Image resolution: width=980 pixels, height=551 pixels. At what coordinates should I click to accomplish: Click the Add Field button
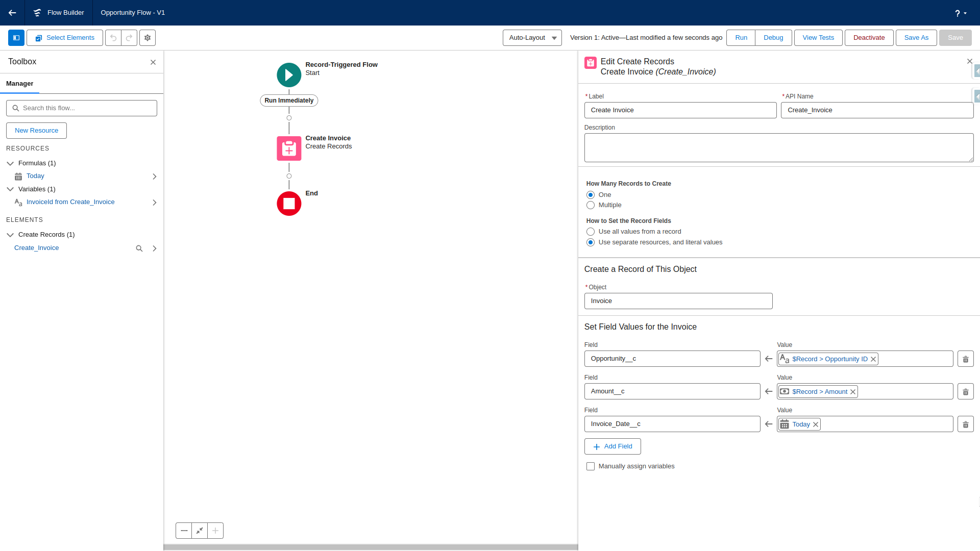612,446
